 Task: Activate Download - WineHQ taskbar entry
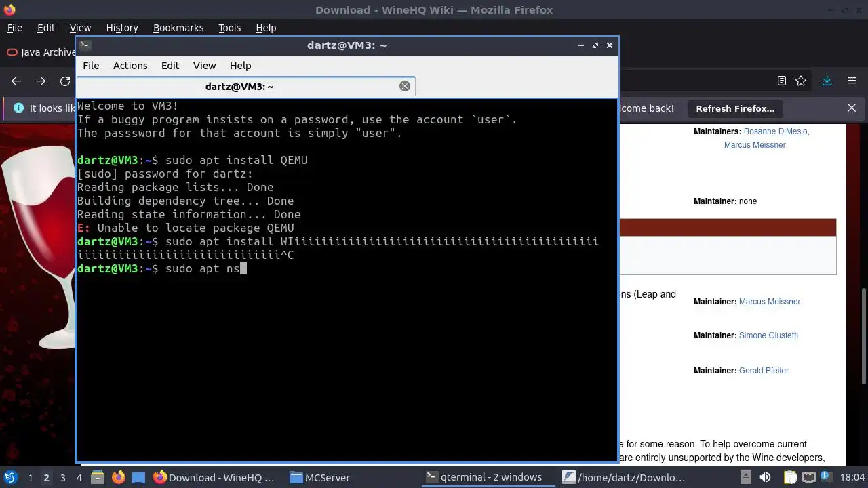(x=216, y=477)
